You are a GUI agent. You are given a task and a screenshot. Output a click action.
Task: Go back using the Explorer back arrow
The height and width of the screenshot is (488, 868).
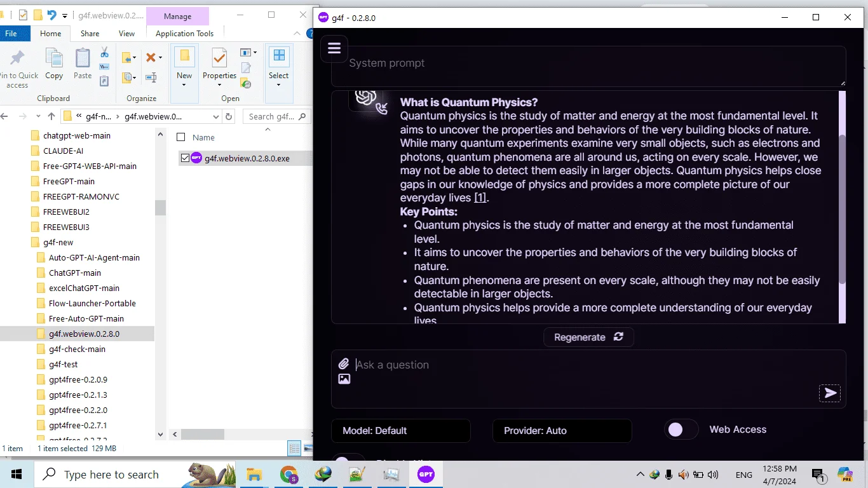click(x=4, y=116)
